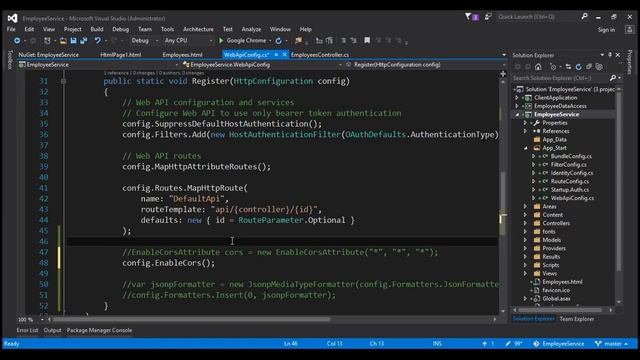Click the pending changes pencil in status bar
The width and height of the screenshot is (640, 360).
[508, 344]
